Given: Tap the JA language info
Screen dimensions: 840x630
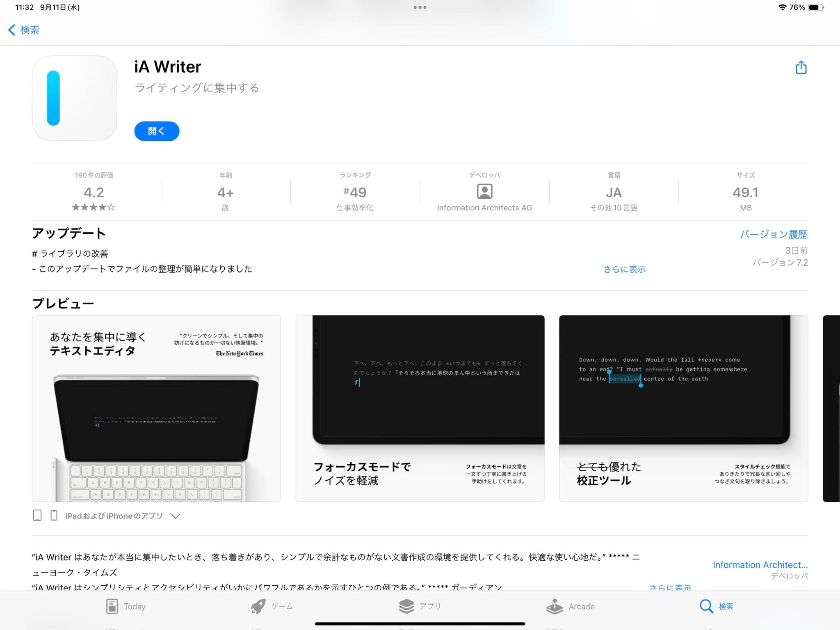Looking at the screenshot, I should tap(614, 192).
